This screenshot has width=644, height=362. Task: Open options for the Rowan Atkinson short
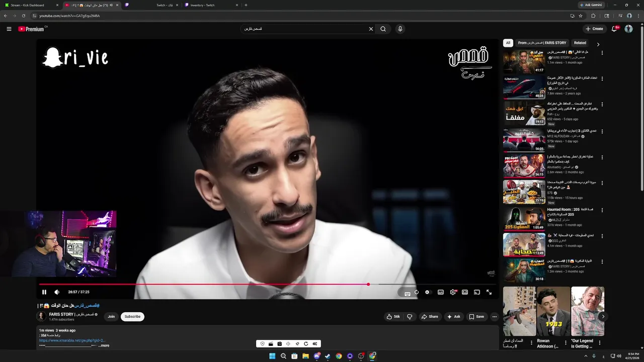pyautogui.click(x=566, y=342)
